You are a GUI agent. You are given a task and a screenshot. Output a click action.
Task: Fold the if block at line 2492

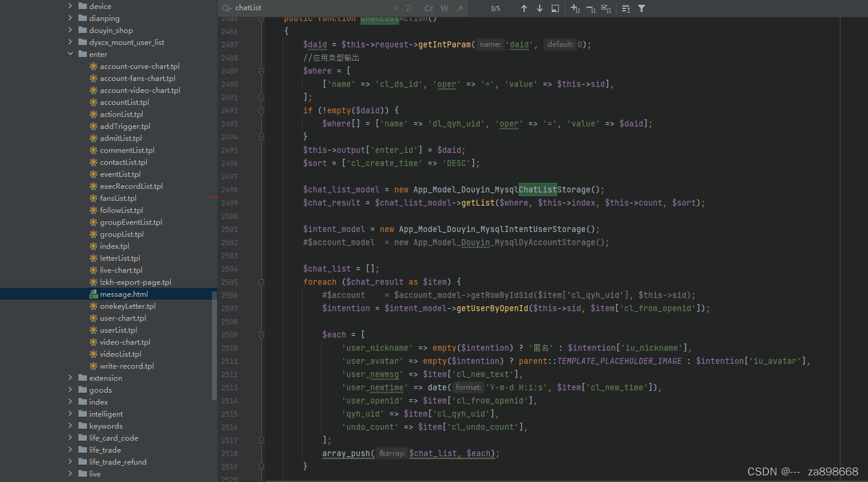pyautogui.click(x=261, y=110)
